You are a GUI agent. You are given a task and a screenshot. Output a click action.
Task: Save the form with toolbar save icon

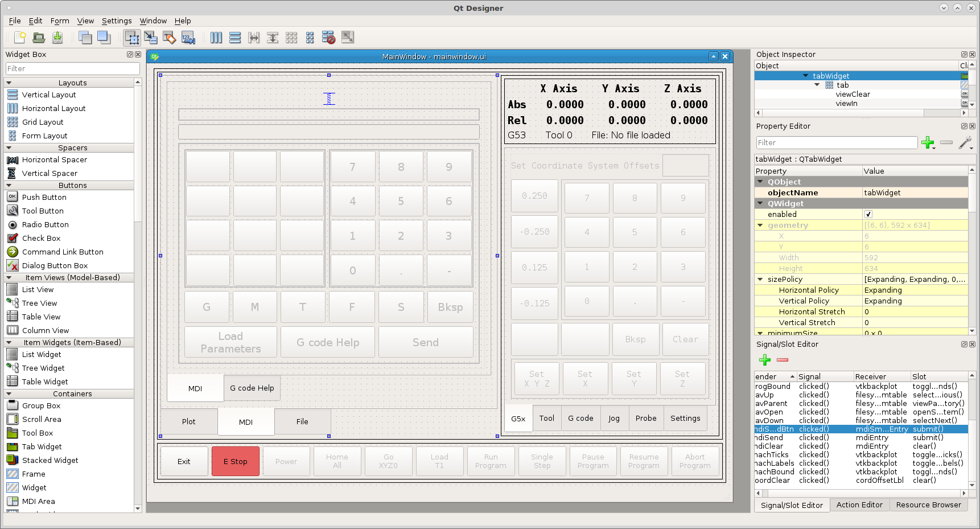coord(57,38)
